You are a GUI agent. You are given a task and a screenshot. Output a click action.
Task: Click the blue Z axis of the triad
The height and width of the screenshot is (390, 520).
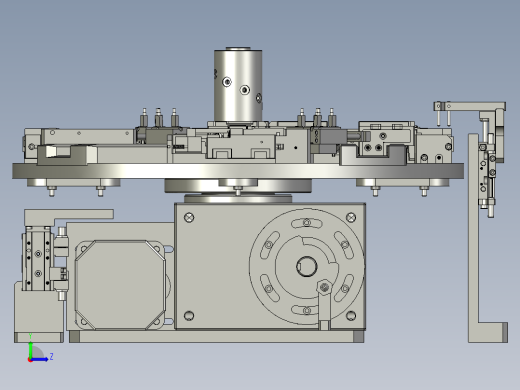tap(40, 359)
